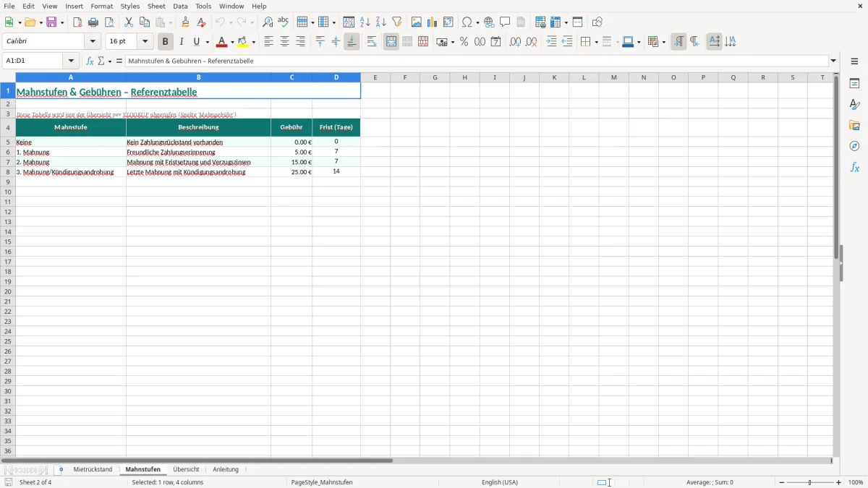
Task: Click the zoom slider
Action: coord(810,482)
